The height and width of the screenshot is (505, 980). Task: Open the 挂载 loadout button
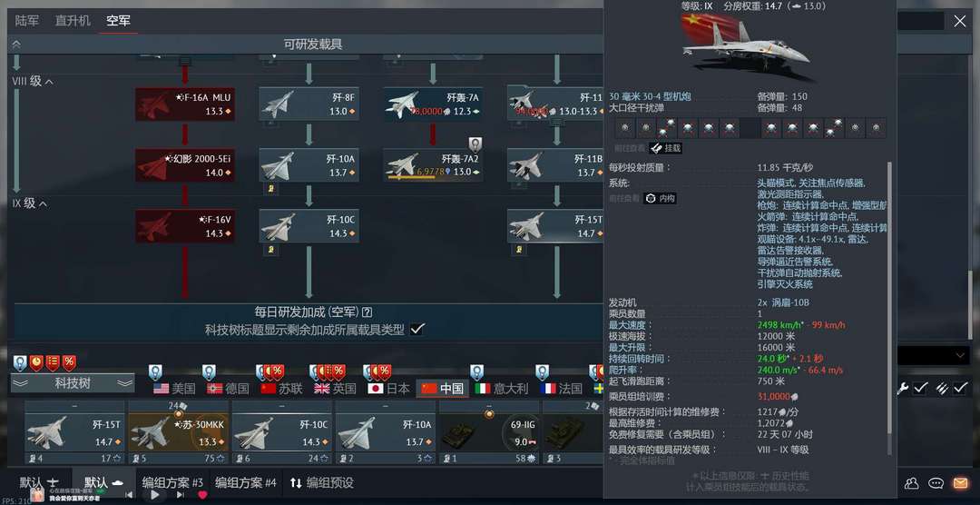665,148
